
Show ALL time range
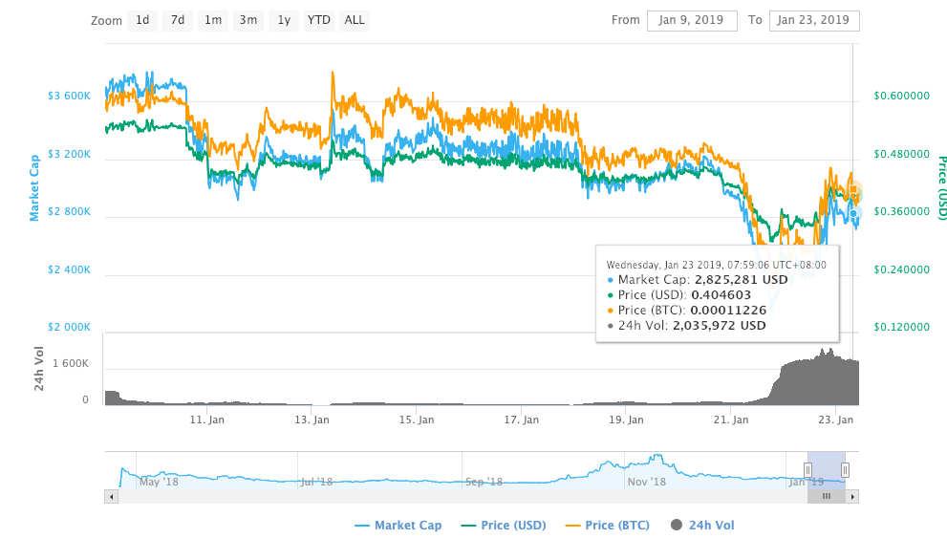[x=355, y=20]
